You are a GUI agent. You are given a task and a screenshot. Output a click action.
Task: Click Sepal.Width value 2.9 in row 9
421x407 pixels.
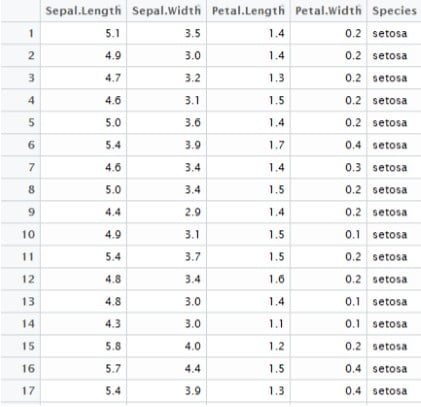193,212
